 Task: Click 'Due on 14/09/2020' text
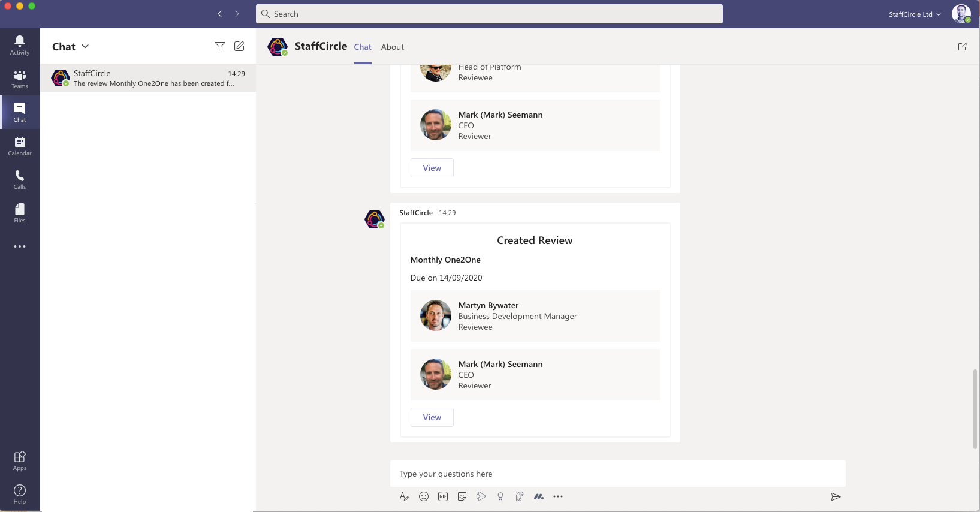(447, 278)
